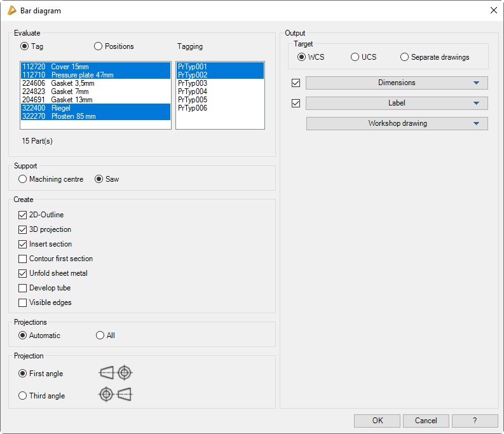Switch evaluation to Positions

[x=99, y=46]
